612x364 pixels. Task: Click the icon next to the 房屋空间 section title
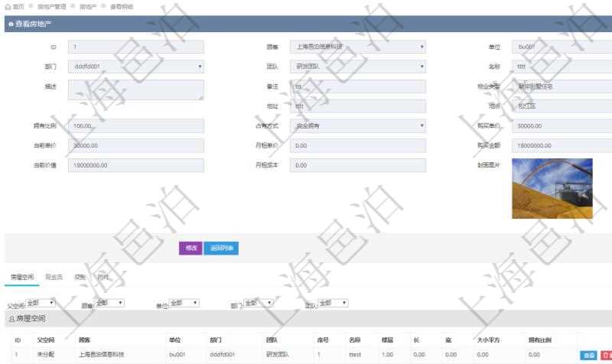11,318
